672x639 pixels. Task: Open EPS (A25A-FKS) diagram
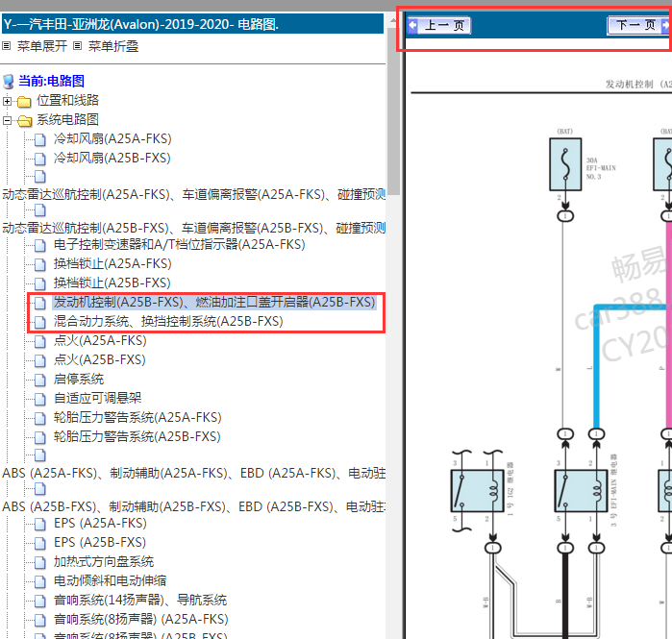pyautogui.click(x=100, y=524)
